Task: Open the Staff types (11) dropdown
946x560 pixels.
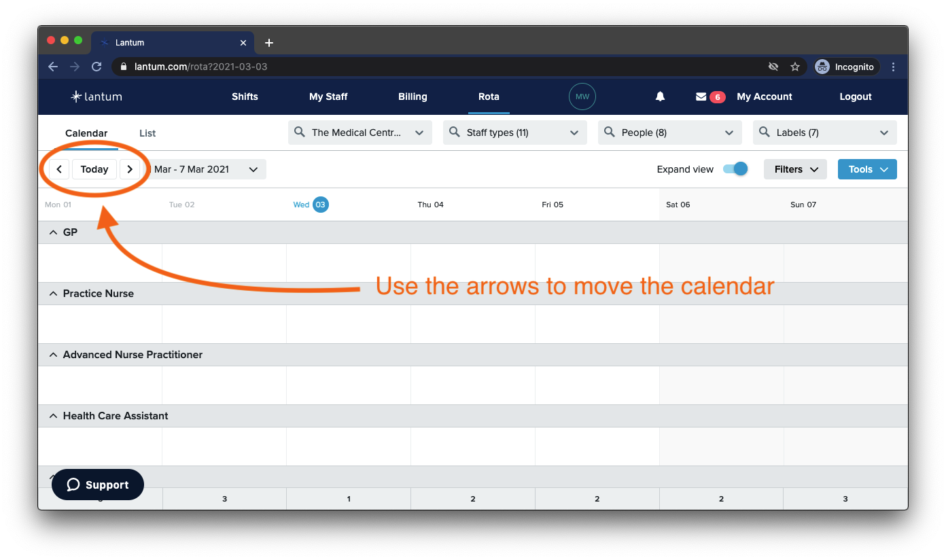Action: click(515, 133)
